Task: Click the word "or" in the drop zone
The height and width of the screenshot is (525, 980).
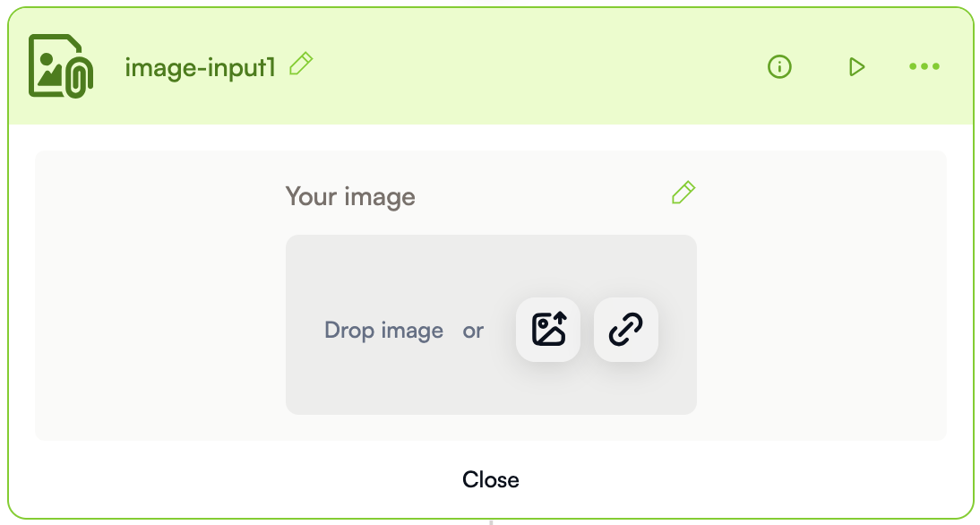Action: click(473, 331)
